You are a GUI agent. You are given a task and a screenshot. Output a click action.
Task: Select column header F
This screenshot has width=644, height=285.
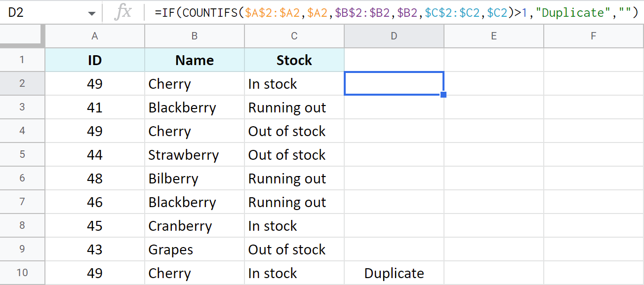click(x=593, y=36)
